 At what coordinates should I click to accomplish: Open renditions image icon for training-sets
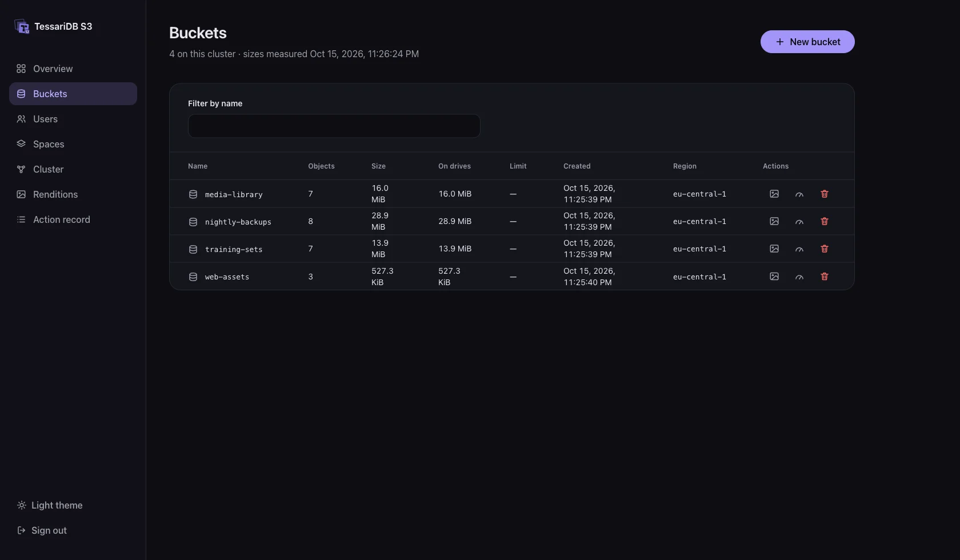pyautogui.click(x=774, y=249)
